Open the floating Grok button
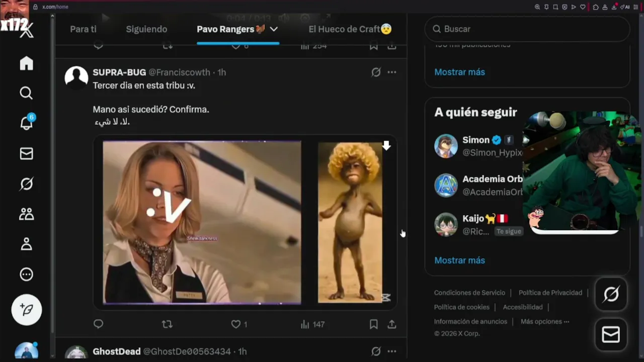Screen dimensions: 644x362 (611, 294)
